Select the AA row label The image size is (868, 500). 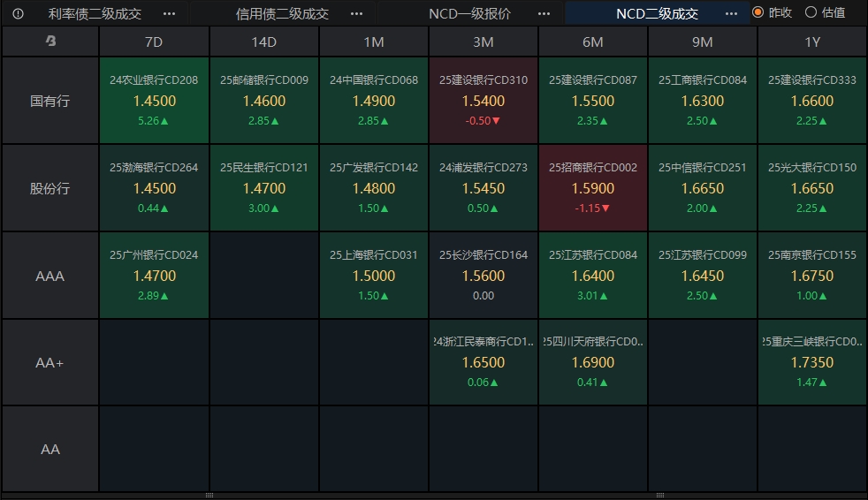(x=50, y=449)
